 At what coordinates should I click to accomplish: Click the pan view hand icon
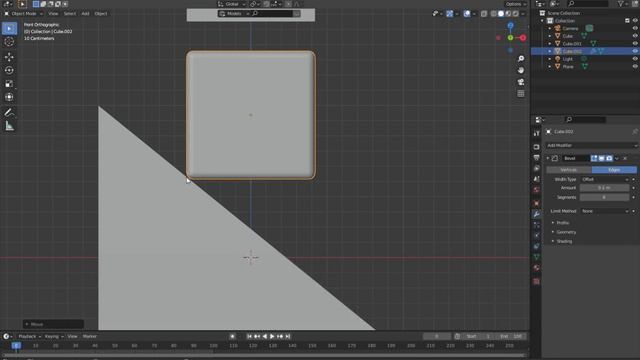[521, 70]
